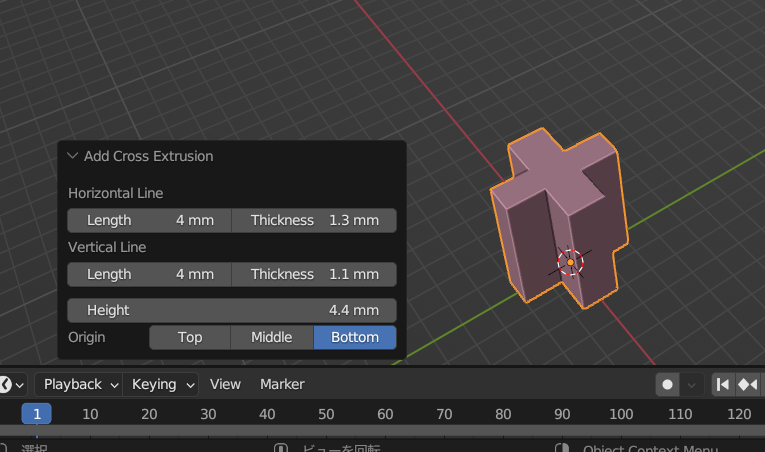Click the Height 4.4 mm slider
Screen dimensions: 765x452
click(x=232, y=310)
